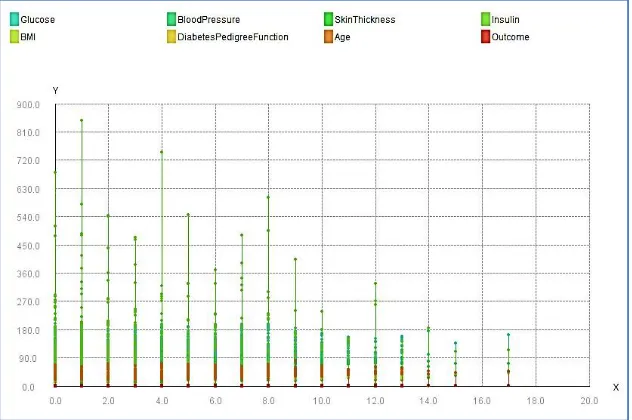Click the 2.0 tick on X axis
Image resolution: width=632 pixels, height=420 pixels.
[108, 401]
